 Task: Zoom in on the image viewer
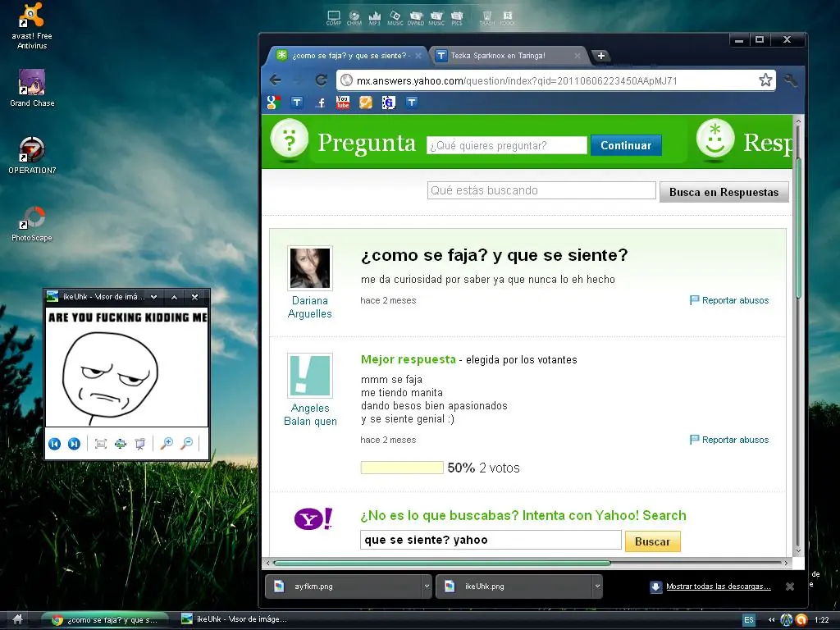point(167,443)
